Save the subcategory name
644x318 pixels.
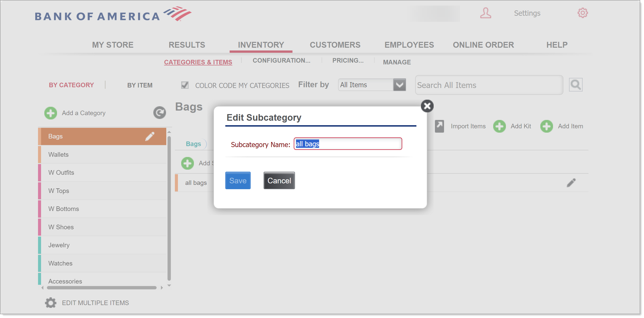pyautogui.click(x=238, y=181)
